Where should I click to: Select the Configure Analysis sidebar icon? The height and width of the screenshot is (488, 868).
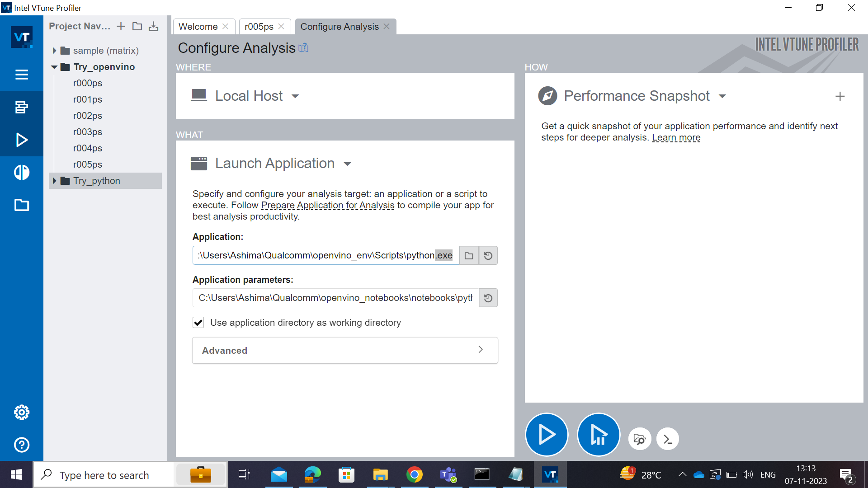(22, 107)
